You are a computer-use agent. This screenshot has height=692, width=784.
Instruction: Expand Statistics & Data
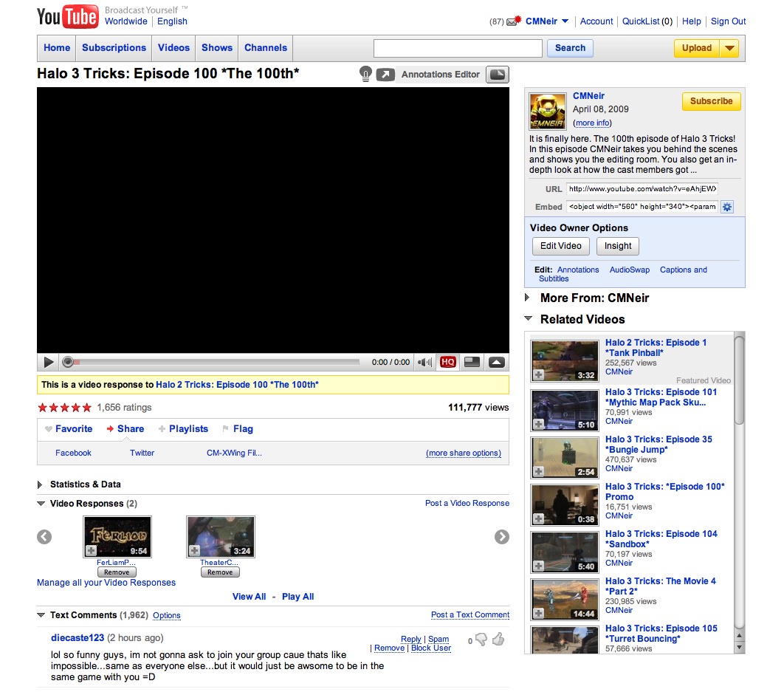[40, 484]
